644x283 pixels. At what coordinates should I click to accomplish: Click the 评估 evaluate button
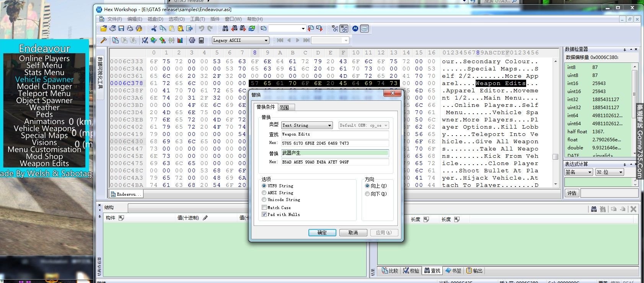coord(572,193)
